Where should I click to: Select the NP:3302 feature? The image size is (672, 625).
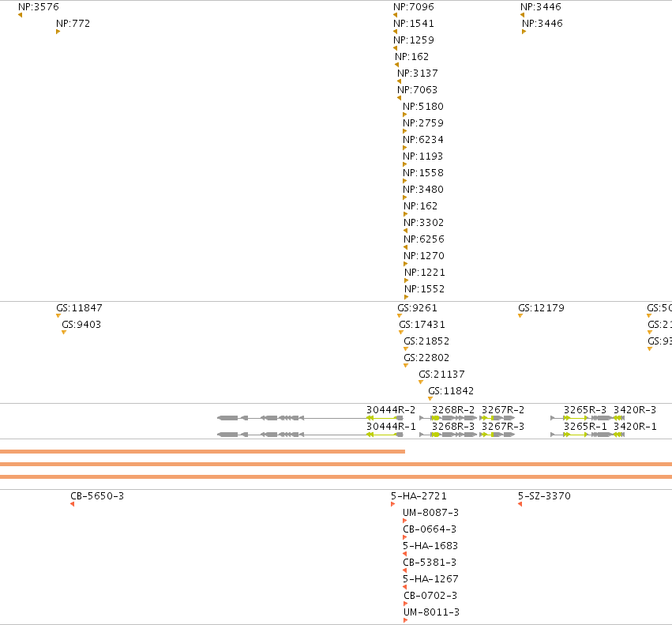(423, 223)
